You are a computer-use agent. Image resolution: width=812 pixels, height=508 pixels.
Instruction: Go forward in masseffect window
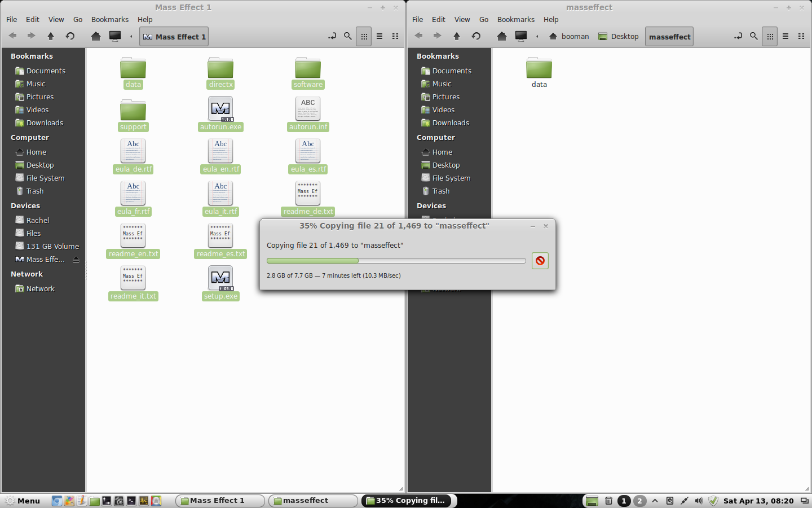click(438, 36)
